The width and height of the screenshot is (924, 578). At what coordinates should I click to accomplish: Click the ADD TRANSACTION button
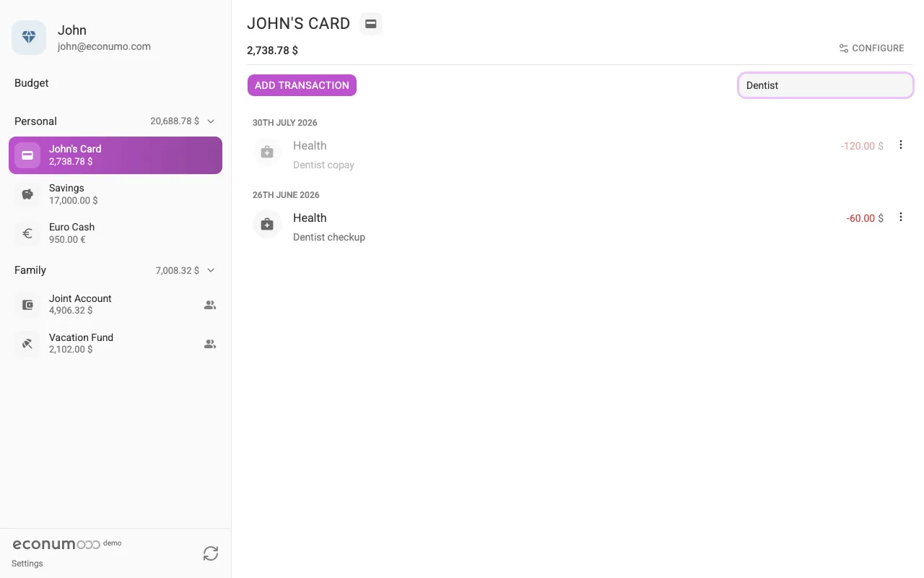click(302, 85)
